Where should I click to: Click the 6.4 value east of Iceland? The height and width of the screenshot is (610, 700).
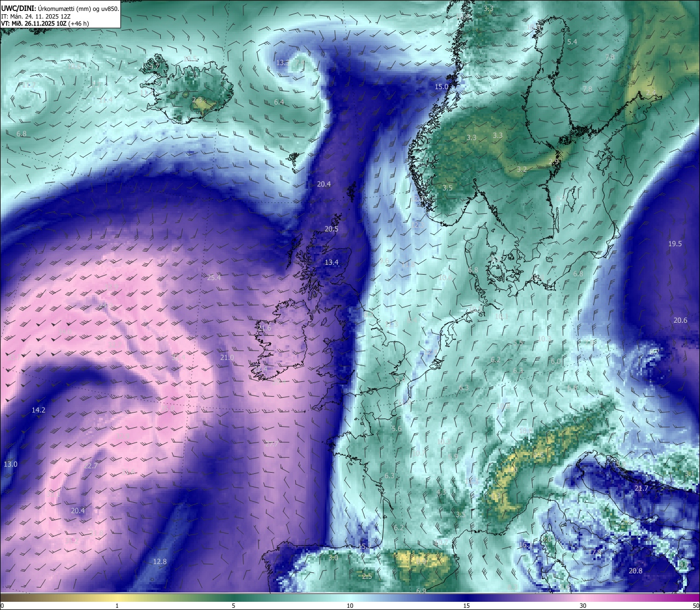(279, 102)
